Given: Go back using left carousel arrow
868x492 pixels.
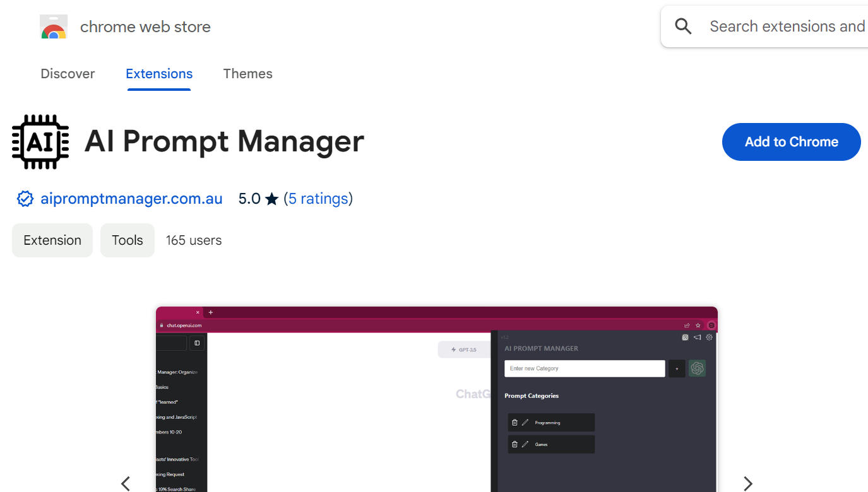Looking at the screenshot, I should (125, 483).
